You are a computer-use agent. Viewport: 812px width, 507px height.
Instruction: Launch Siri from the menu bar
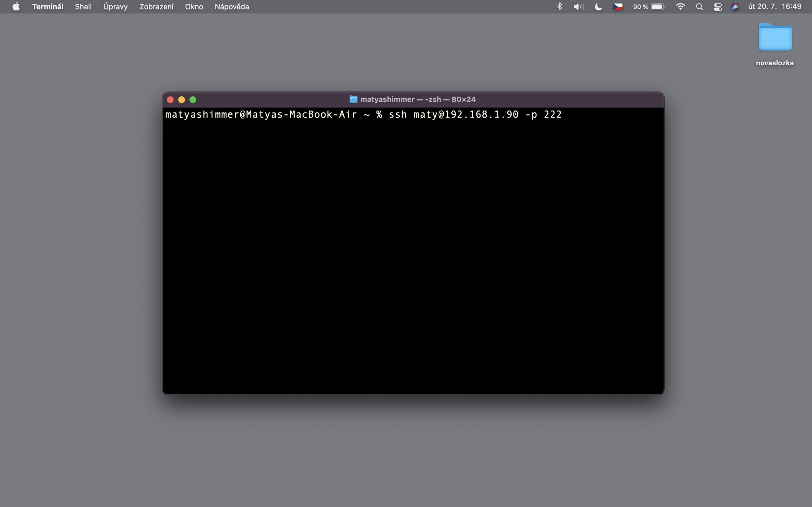pos(735,7)
